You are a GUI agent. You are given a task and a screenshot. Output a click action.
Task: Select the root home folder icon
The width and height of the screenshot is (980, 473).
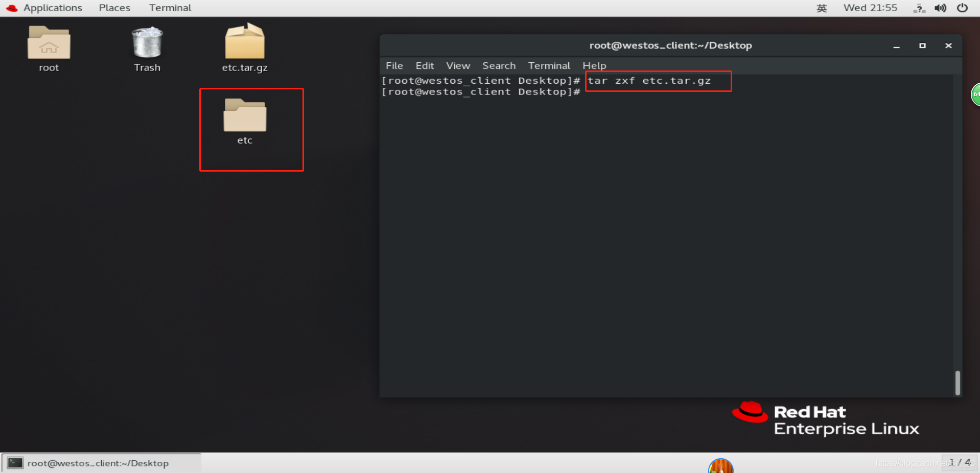pyautogui.click(x=49, y=43)
